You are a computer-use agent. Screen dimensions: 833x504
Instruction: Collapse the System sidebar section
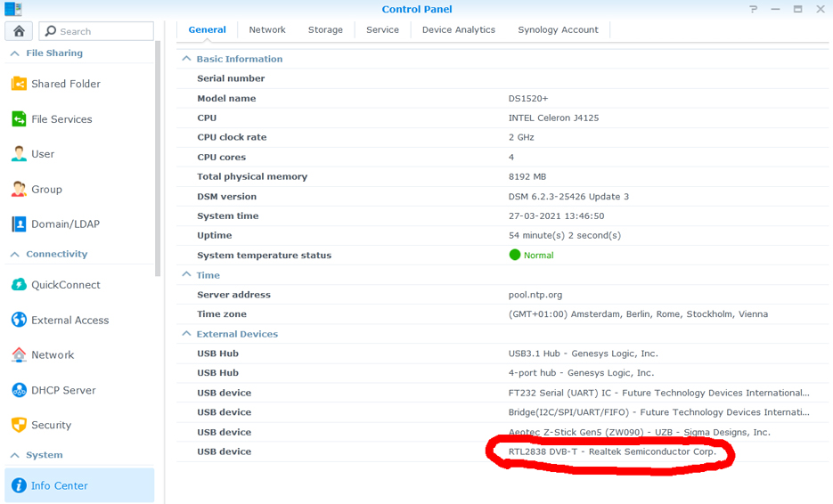point(15,455)
